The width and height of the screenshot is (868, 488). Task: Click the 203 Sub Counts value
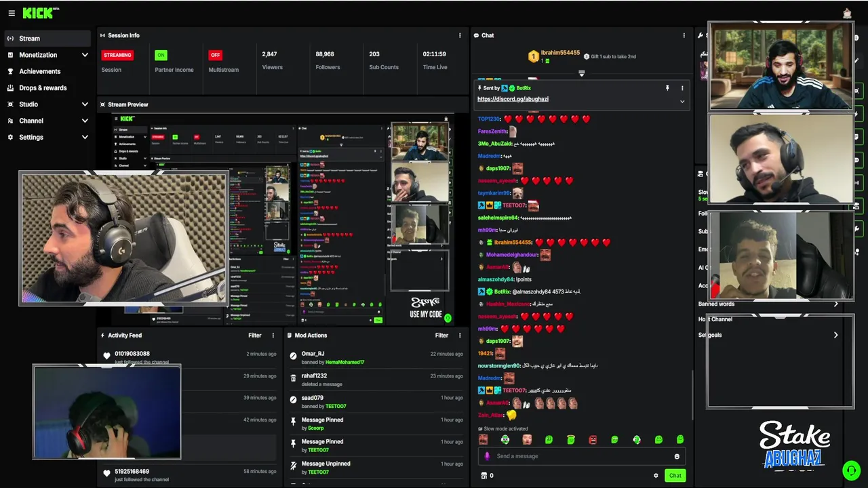(x=374, y=54)
